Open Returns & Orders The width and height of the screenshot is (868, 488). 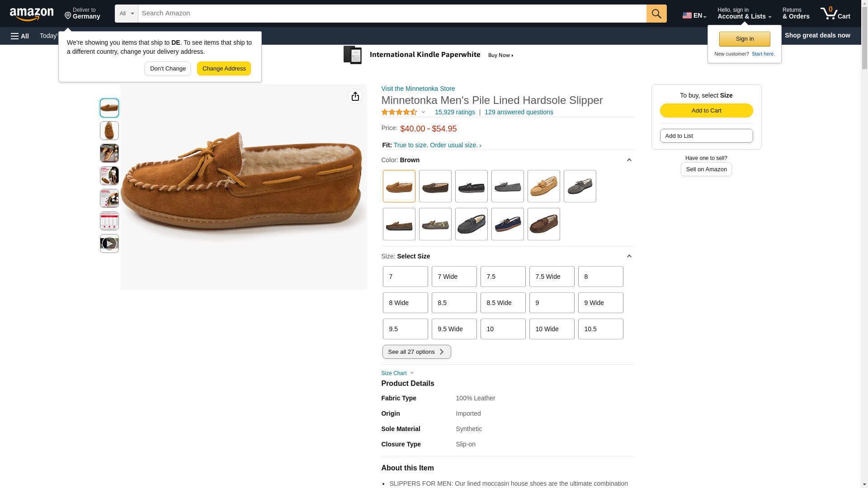click(796, 14)
